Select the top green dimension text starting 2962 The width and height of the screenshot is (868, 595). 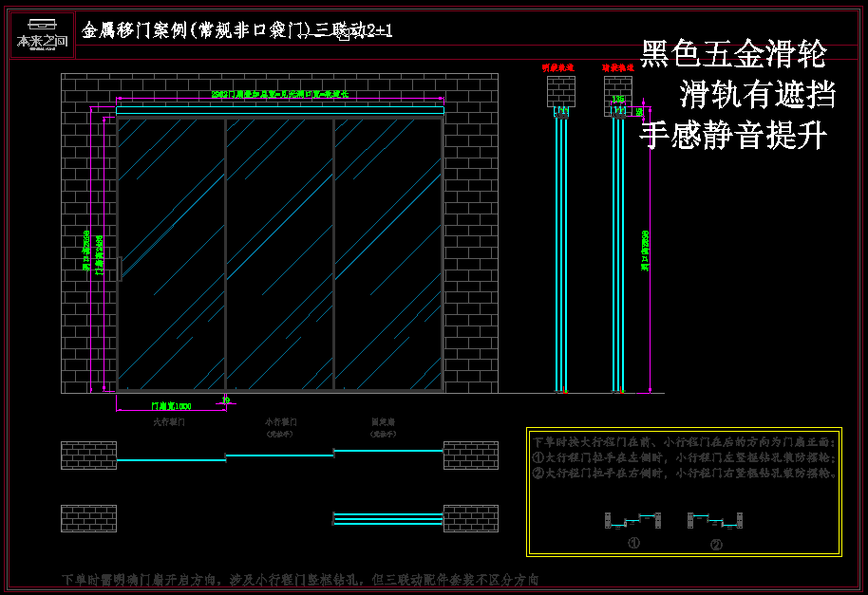coord(279,95)
